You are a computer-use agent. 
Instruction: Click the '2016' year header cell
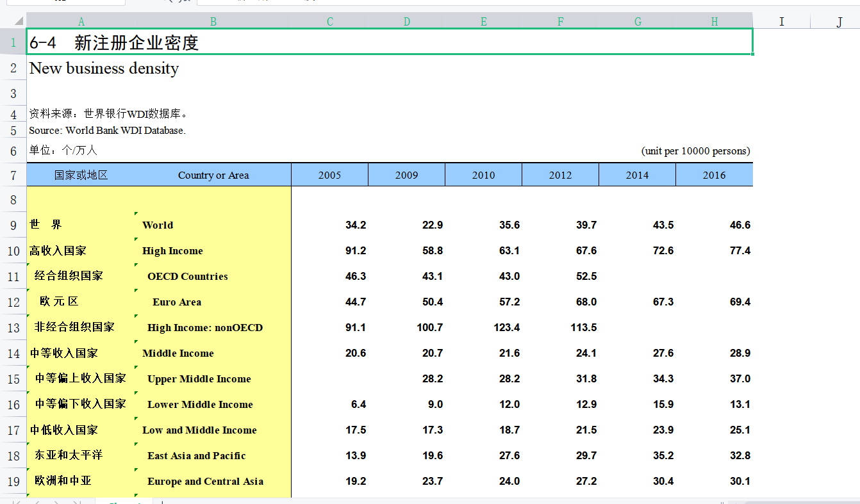coord(714,175)
